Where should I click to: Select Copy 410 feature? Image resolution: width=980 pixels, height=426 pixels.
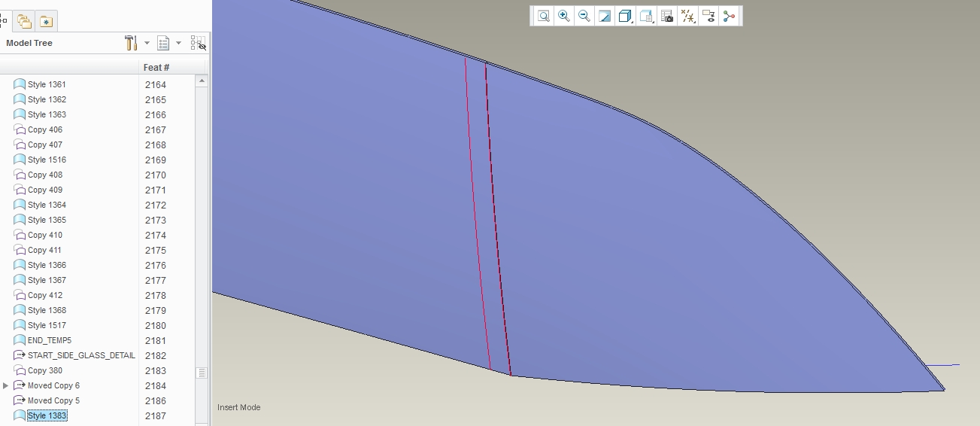click(x=45, y=235)
